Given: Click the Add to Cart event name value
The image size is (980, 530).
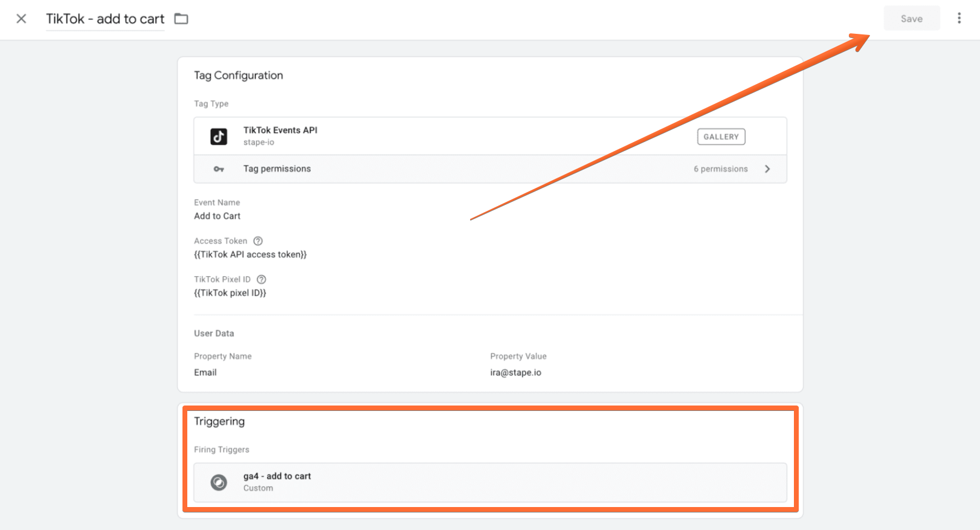Looking at the screenshot, I should pyautogui.click(x=217, y=216).
